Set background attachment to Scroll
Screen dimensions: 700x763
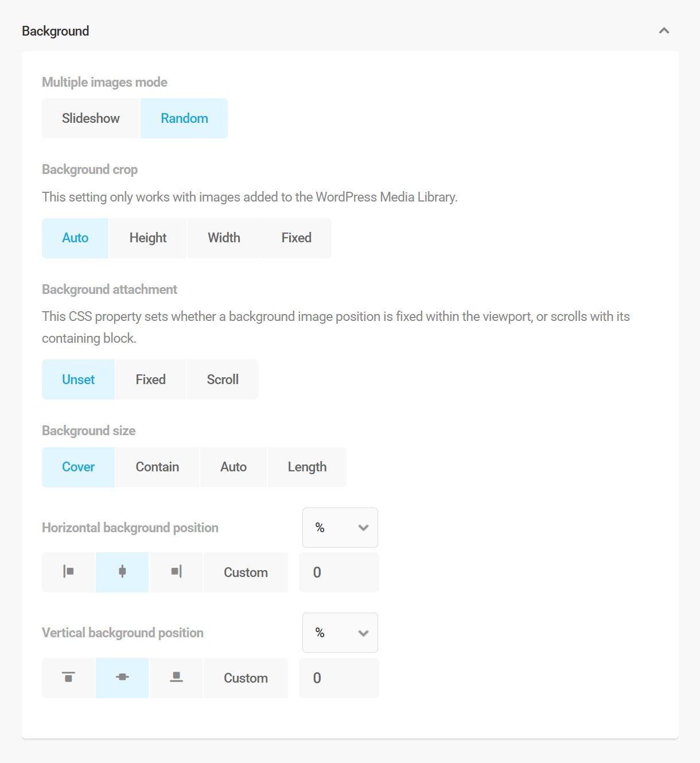[x=222, y=379]
